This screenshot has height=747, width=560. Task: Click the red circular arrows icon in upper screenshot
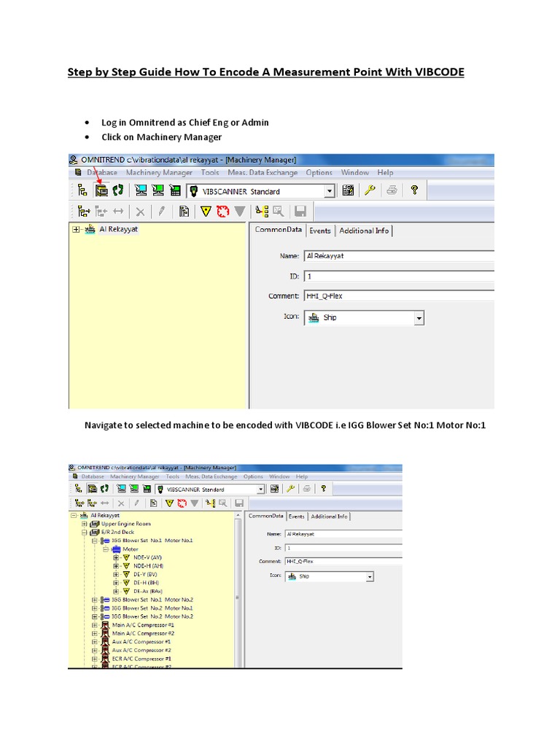(x=223, y=212)
